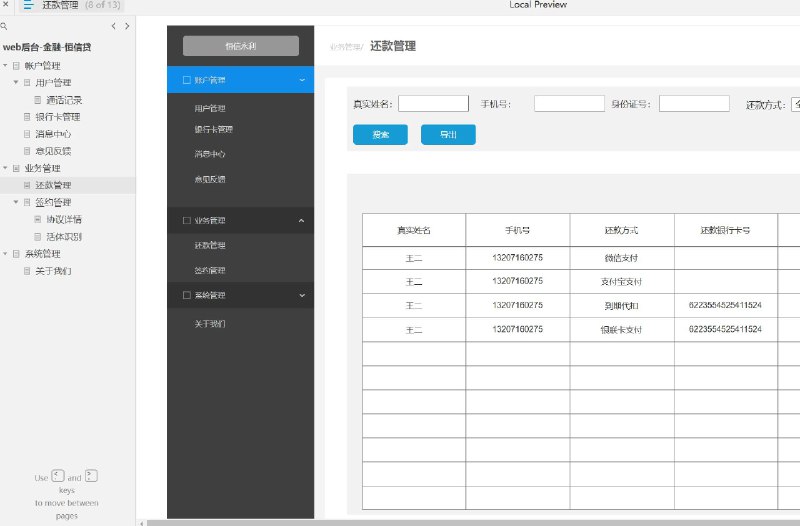Toggle checkbox icon beside 业务管理 menu
800x526 pixels.
click(x=187, y=220)
